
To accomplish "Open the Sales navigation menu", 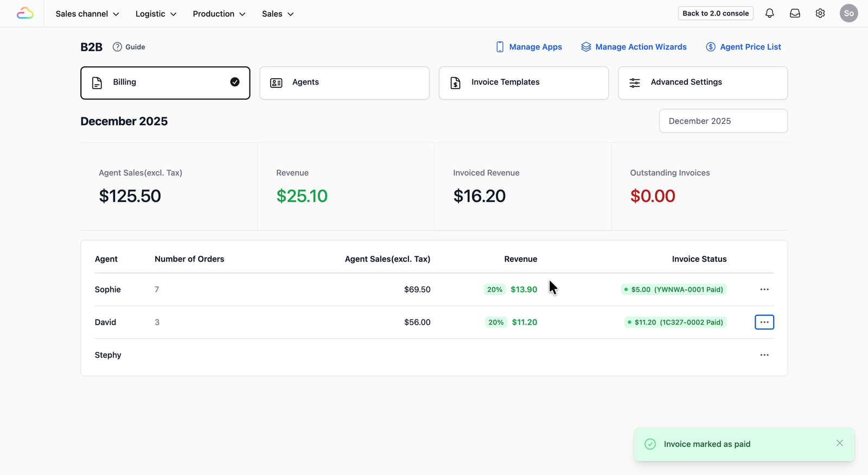I will [278, 14].
